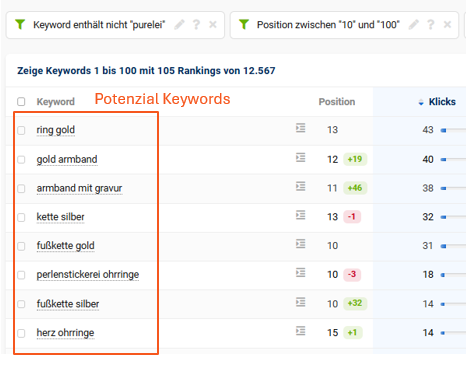Show SERP icon for "ring gold"

tap(300, 128)
